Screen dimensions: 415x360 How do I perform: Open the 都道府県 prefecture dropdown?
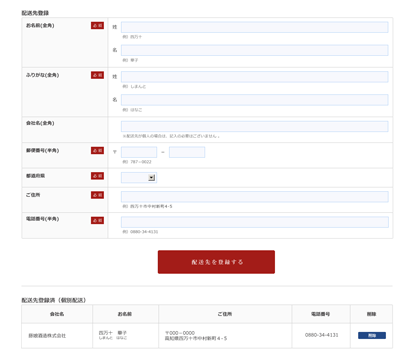point(139,178)
